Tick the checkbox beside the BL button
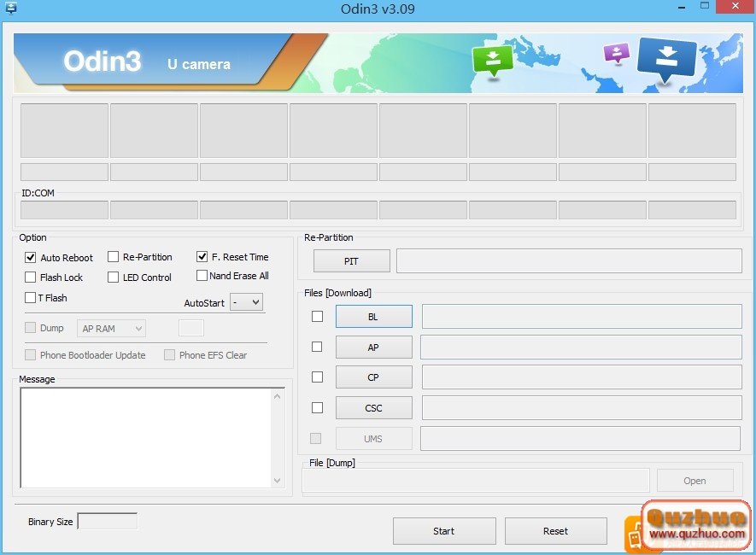The height and width of the screenshot is (555, 756). click(317, 317)
